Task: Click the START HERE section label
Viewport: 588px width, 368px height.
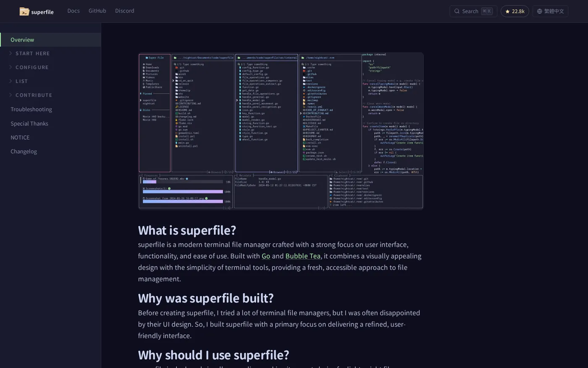Action: pyautogui.click(x=33, y=53)
